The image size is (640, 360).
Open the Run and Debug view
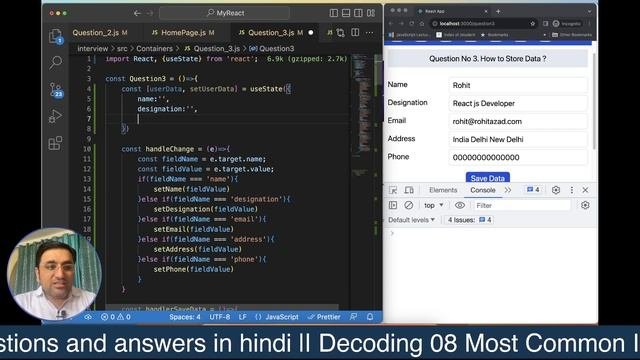[x=56, y=116]
